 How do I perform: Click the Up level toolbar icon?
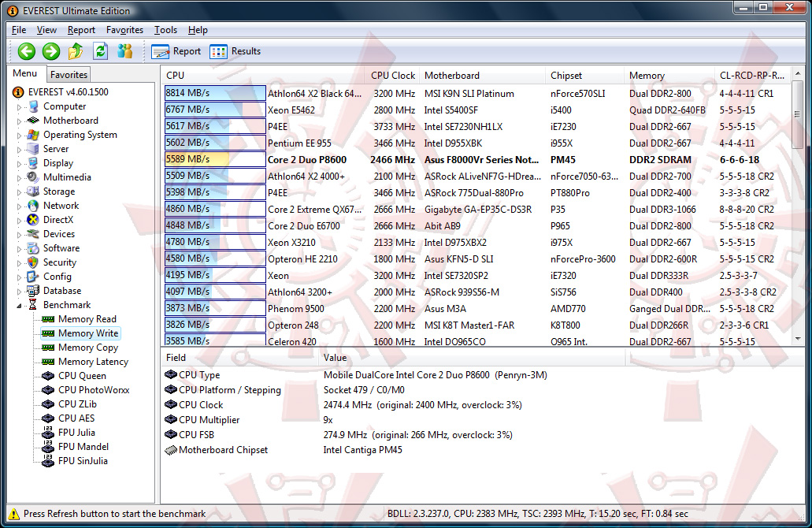click(76, 50)
